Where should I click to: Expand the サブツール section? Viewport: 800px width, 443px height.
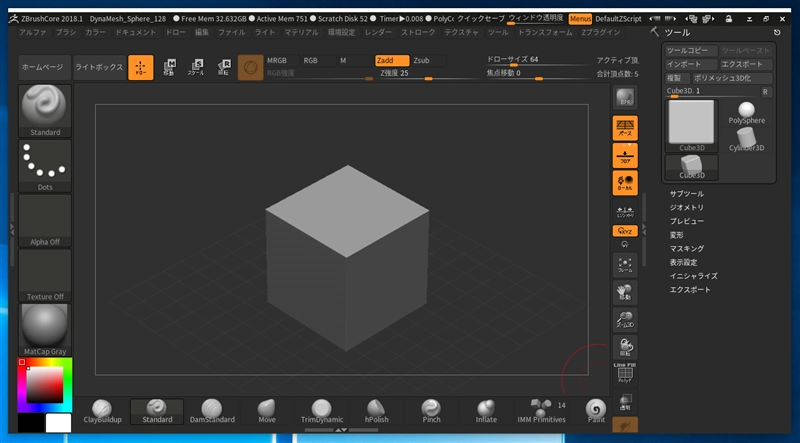(687, 194)
